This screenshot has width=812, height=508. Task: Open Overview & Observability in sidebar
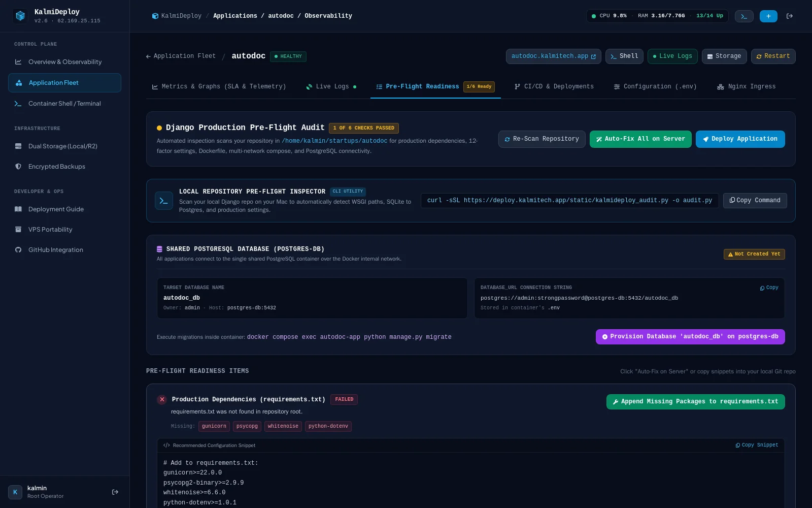point(64,62)
